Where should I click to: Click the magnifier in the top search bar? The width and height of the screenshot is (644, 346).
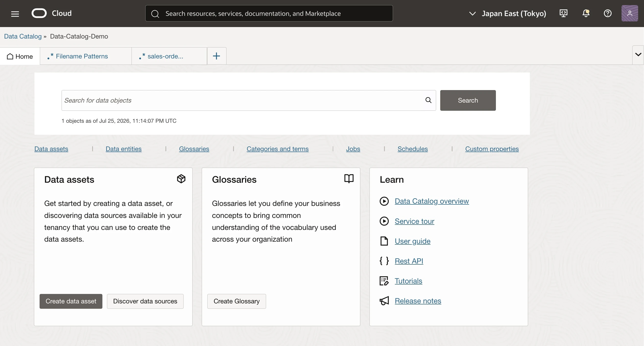pyautogui.click(x=155, y=14)
